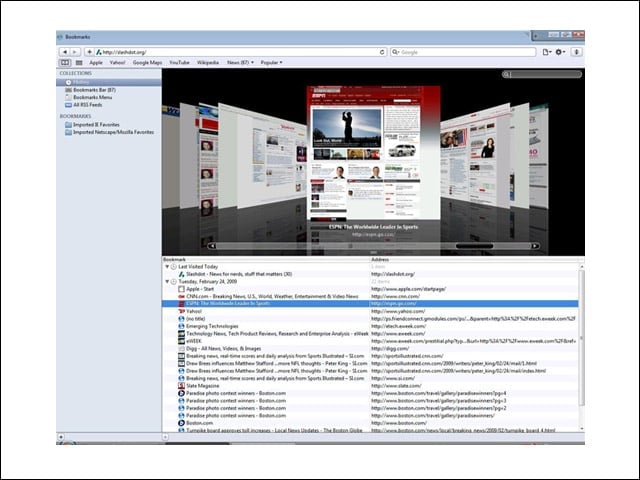Click the Slate Magazine row favicon
640x480 pixels.
point(182,386)
